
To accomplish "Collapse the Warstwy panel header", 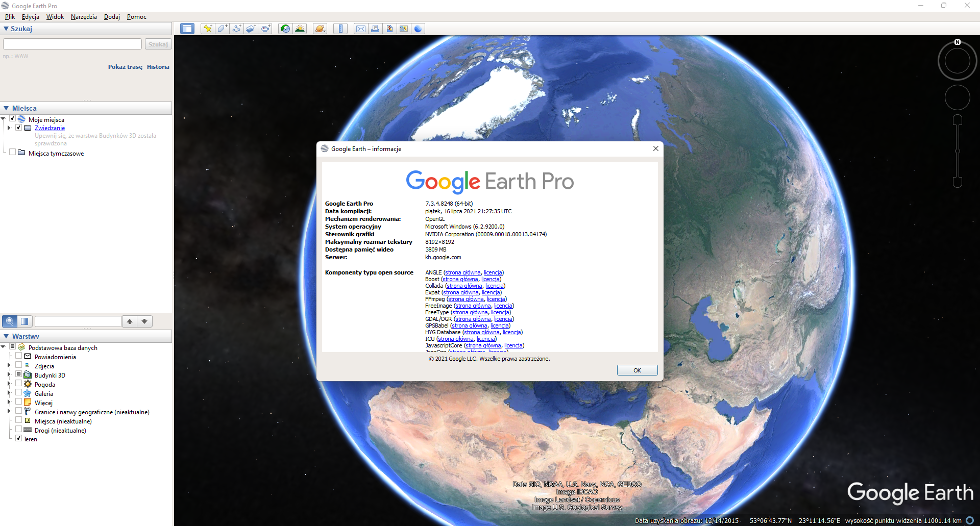I will 86,336.
